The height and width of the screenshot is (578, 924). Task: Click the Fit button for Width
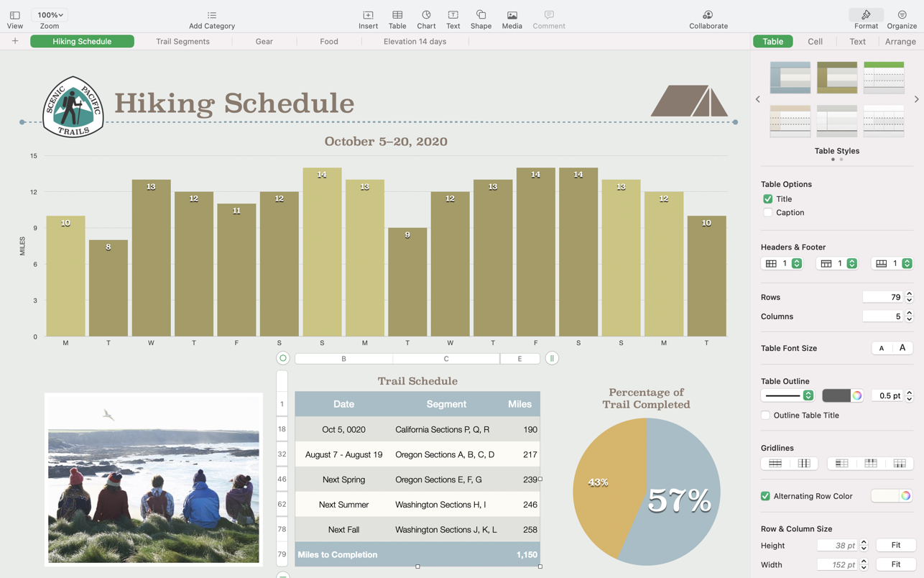pos(895,564)
